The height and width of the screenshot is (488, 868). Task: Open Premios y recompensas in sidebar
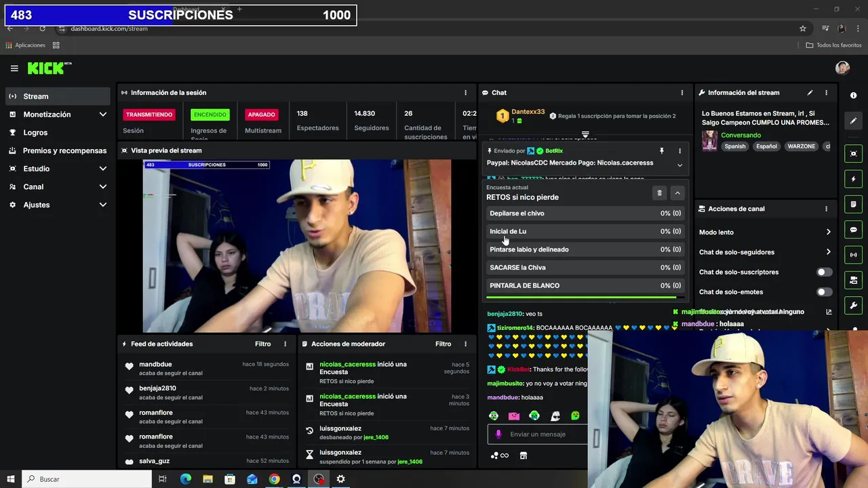point(57,150)
